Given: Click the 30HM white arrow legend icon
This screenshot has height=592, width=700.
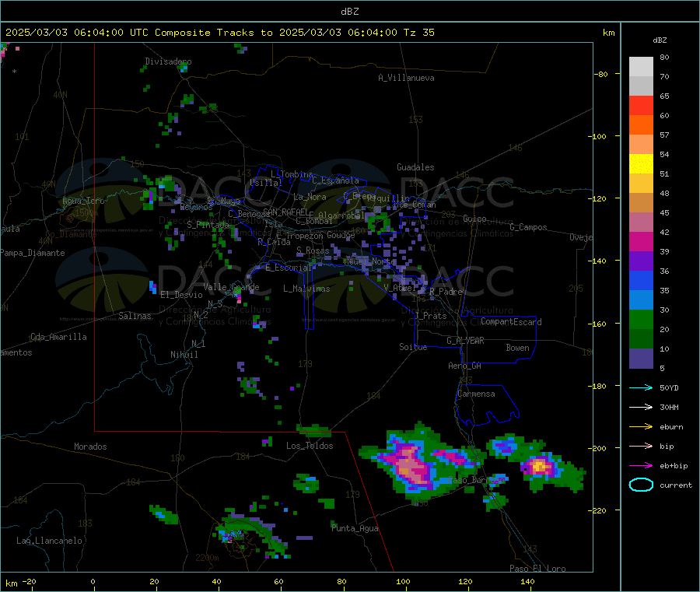Looking at the screenshot, I should (641, 407).
